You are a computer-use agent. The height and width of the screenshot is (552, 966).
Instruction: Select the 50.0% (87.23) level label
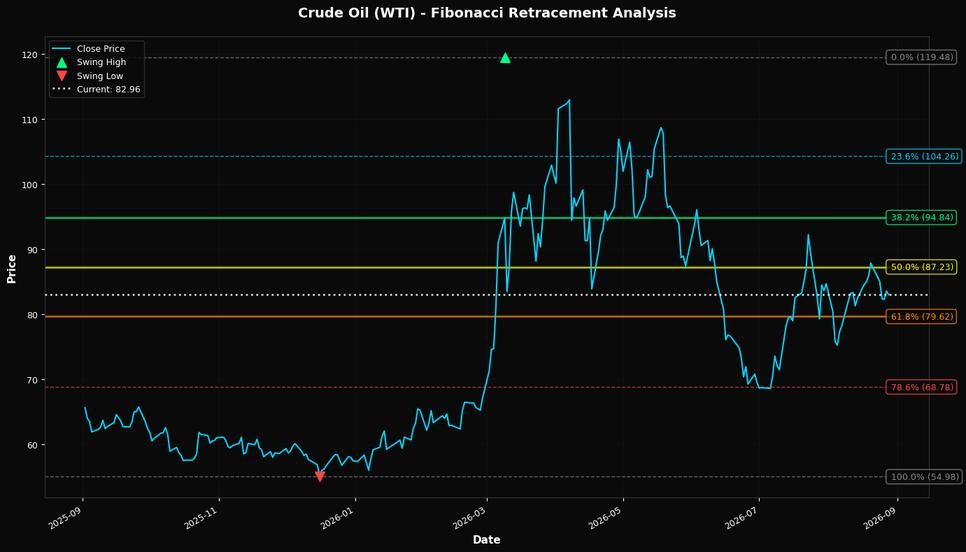click(x=922, y=267)
